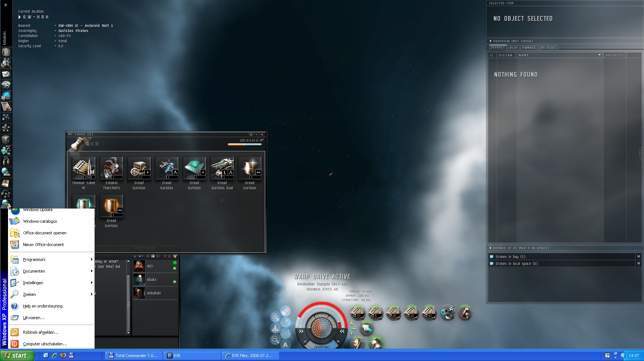Open Instellingen submenu in Start menu

click(51, 283)
